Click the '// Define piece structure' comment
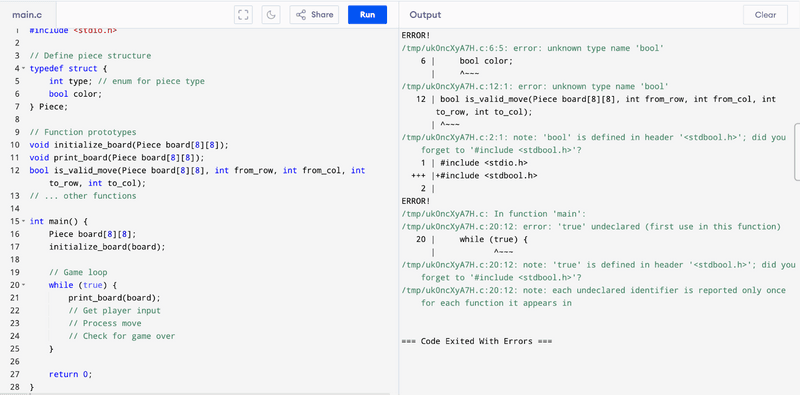The width and height of the screenshot is (800, 395). click(x=90, y=56)
